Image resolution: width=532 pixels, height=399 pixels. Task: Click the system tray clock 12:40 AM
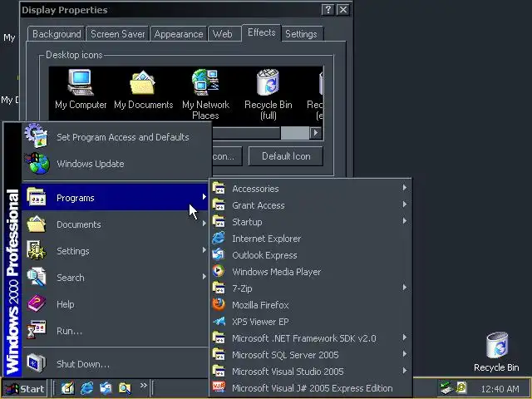pyautogui.click(x=500, y=389)
